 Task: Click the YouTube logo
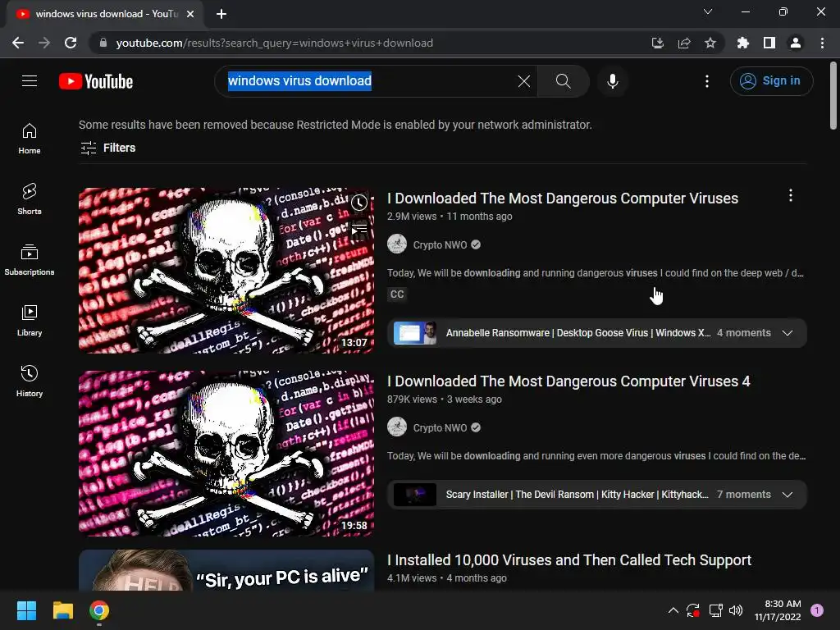(96, 81)
